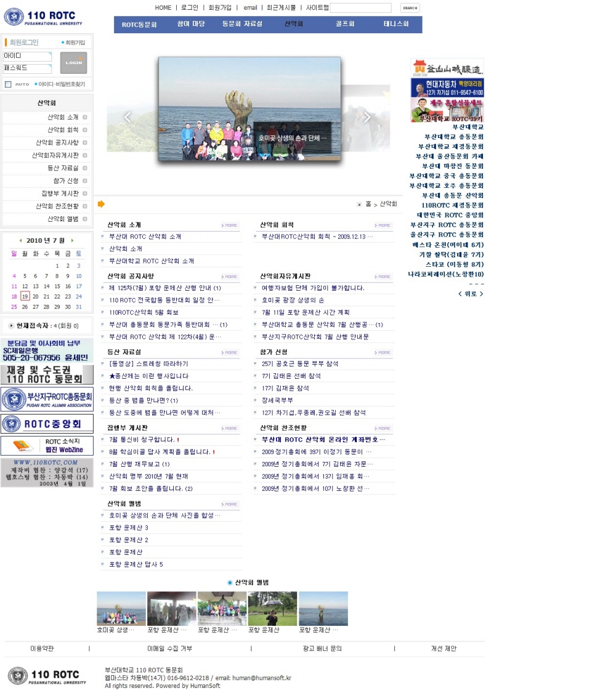Click the 부산지구ROTC총동문회 banner
The width and height of the screenshot is (616, 696).
point(47,399)
